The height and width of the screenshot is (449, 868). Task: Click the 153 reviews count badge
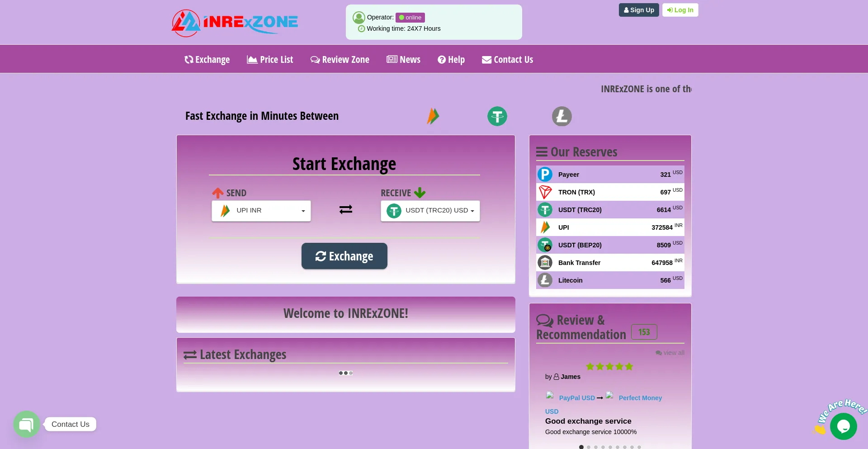[x=644, y=332]
